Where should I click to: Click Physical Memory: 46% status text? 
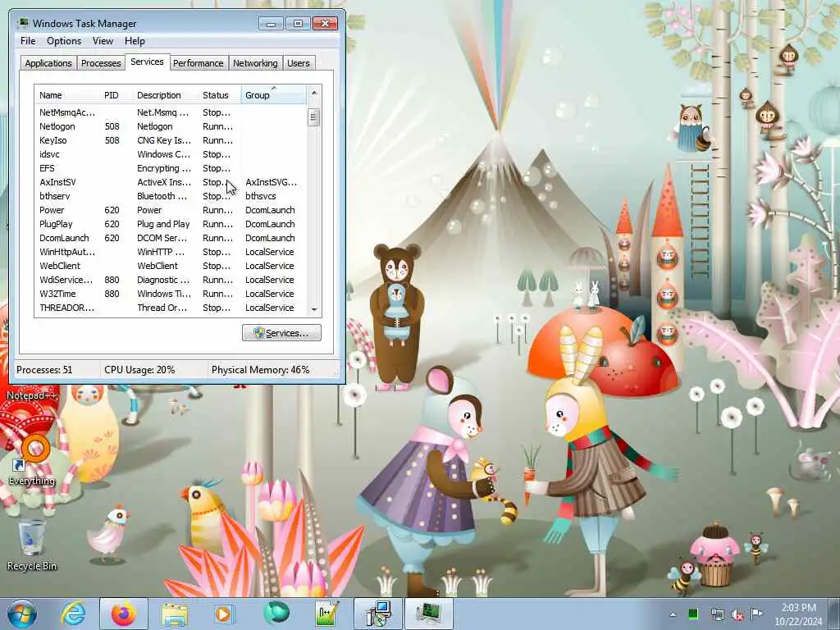tap(260, 370)
